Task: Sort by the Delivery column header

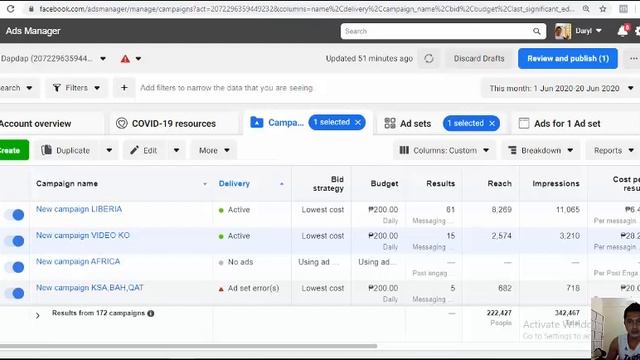Action: coord(234,184)
